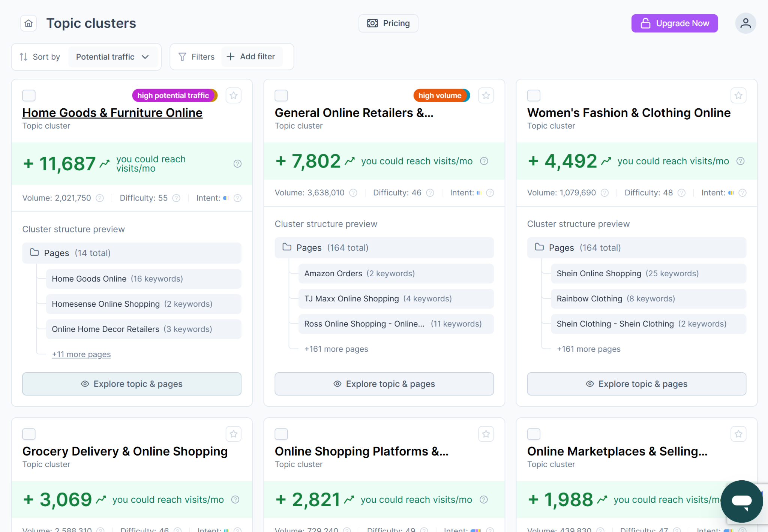Click Intent color bar in Home Goods card

[226, 198]
